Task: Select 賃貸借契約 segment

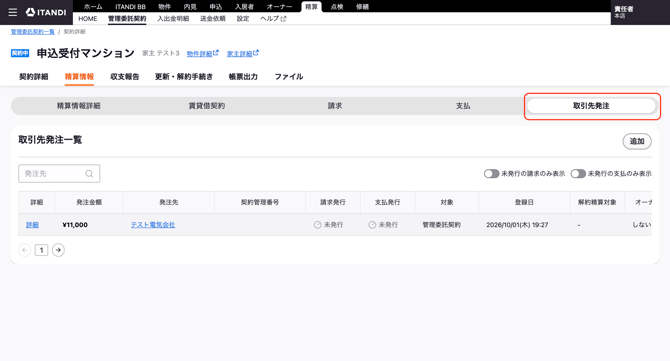Action: 207,106
